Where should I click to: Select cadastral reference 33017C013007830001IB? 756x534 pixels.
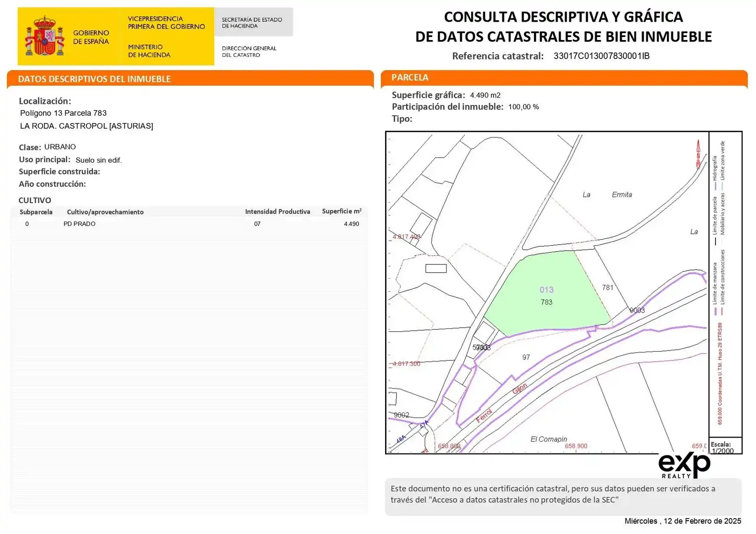coord(601,56)
